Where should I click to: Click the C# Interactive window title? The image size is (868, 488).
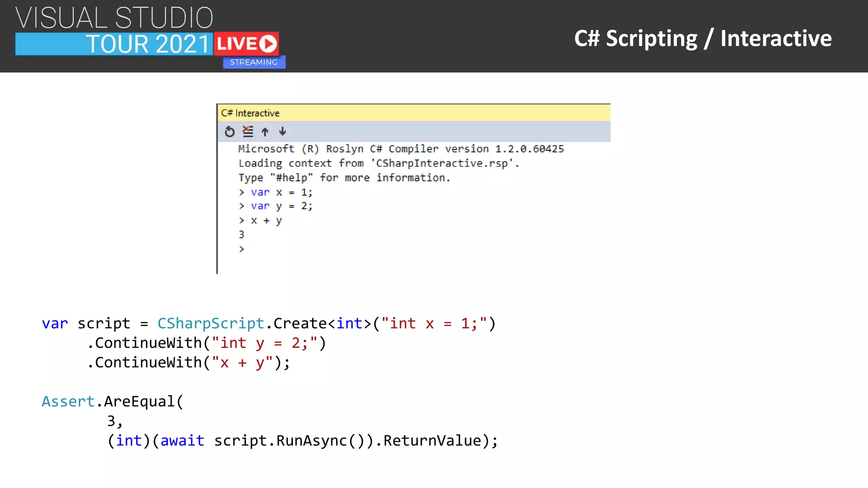tap(250, 113)
